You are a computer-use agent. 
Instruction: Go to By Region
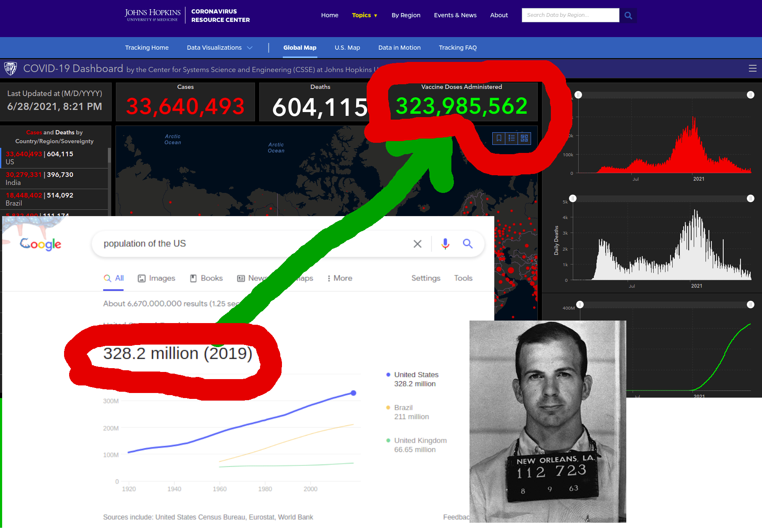click(x=406, y=15)
